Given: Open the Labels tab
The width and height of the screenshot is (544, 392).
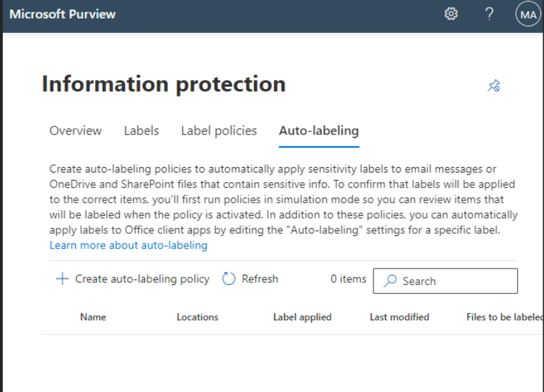Looking at the screenshot, I should pos(142,130).
